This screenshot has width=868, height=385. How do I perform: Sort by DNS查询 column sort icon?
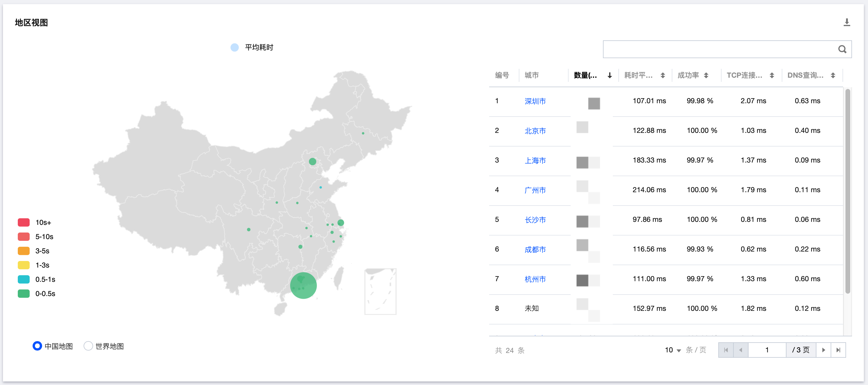pos(833,75)
